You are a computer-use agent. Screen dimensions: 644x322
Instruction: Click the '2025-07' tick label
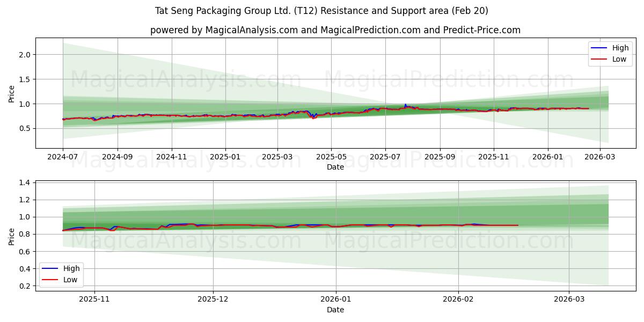pos(385,157)
